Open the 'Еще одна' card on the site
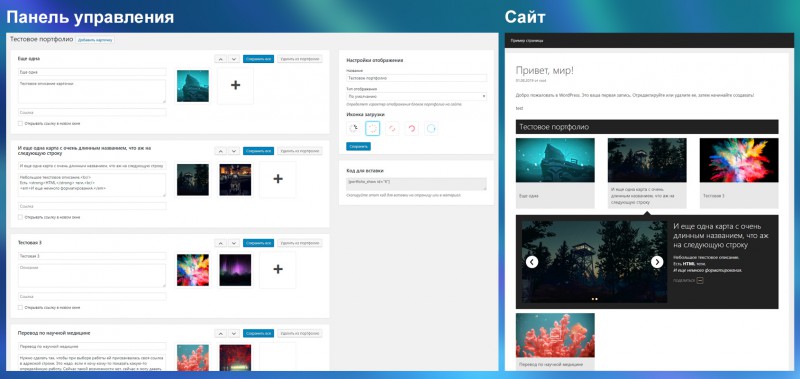 [x=555, y=173]
